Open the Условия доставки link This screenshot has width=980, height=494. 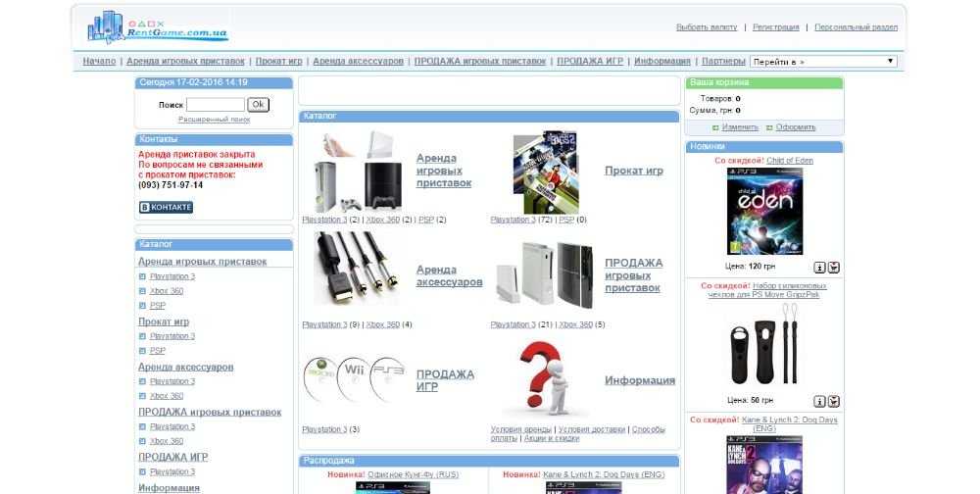click(592, 429)
